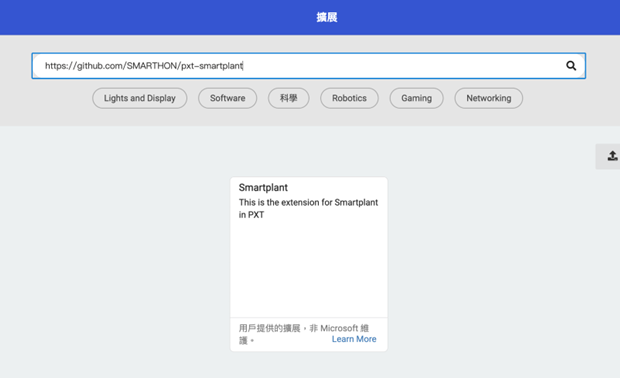This screenshot has width=620, height=378.
Task: Click the 擴展 header title
Action: 327,17
